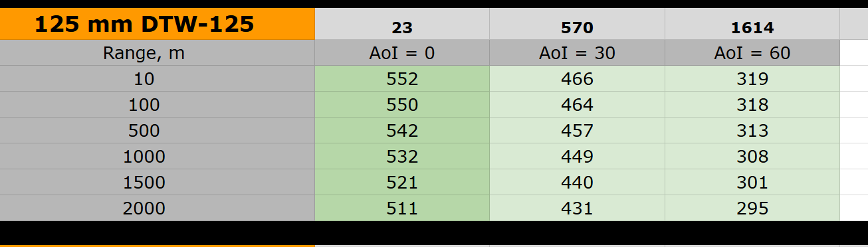The image size is (868, 247).
Task: Select the cell containing value 440
Action: tap(577, 183)
